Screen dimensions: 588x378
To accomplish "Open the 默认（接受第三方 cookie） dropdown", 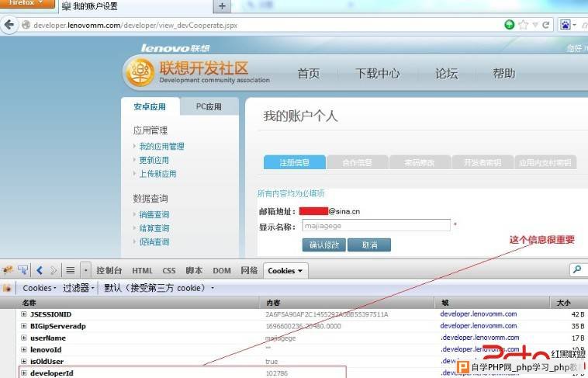I will pos(159,288).
